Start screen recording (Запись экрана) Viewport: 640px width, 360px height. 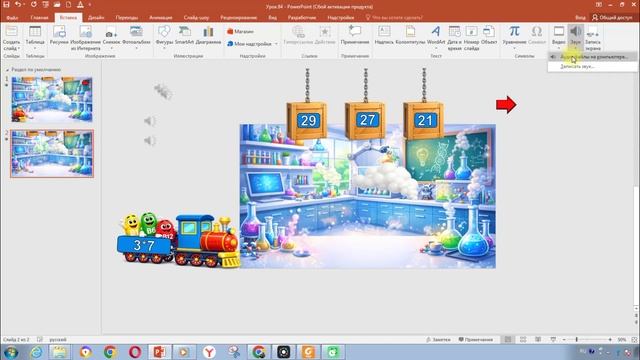tap(593, 38)
